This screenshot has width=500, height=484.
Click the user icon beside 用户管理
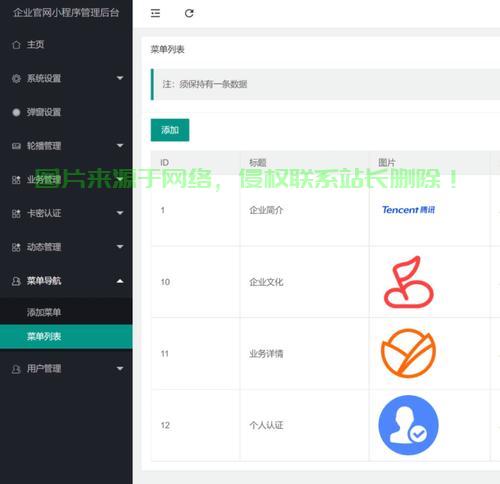[x=16, y=369]
